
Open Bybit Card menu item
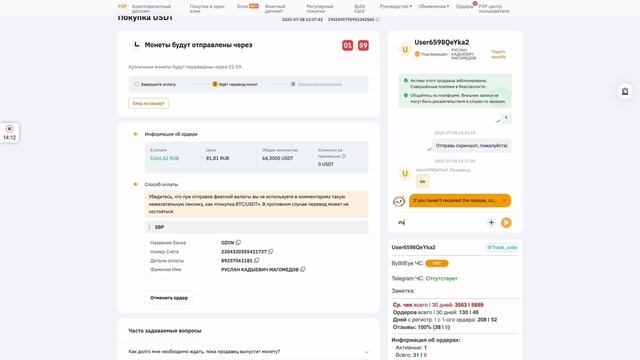point(360,9)
